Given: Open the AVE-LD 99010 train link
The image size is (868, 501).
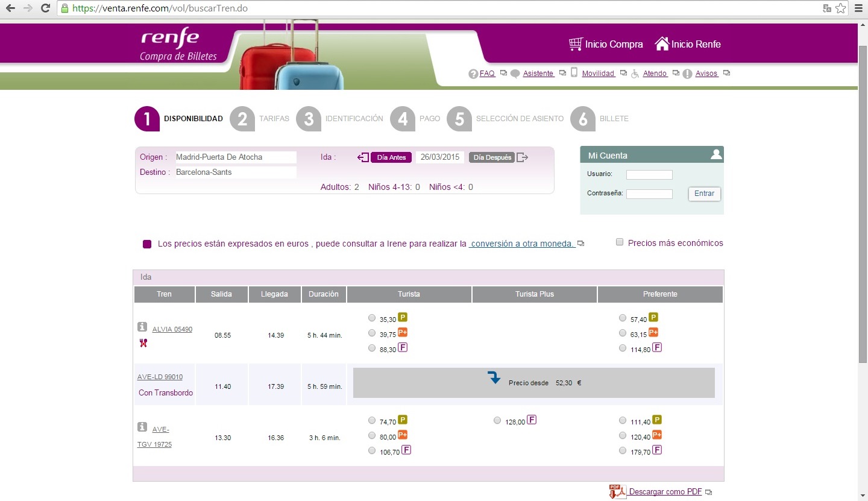Looking at the screenshot, I should tap(160, 377).
